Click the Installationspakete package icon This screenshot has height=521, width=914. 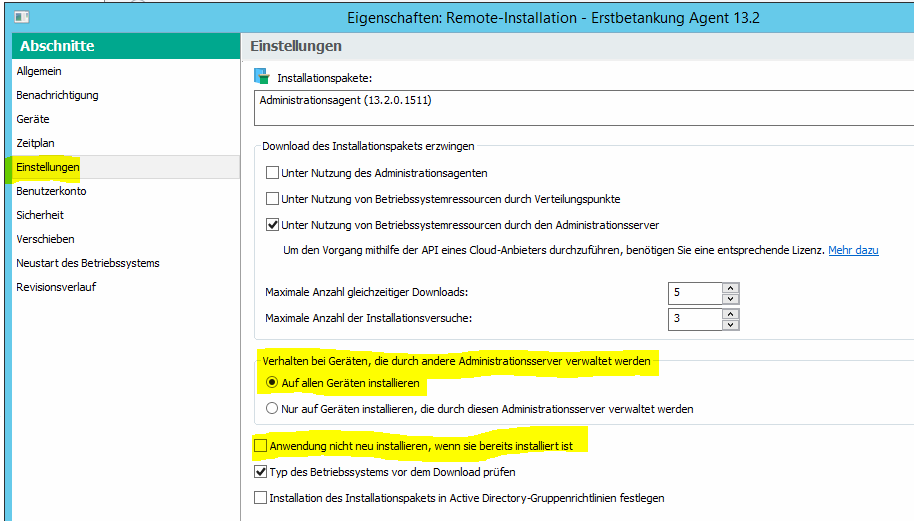coord(262,76)
